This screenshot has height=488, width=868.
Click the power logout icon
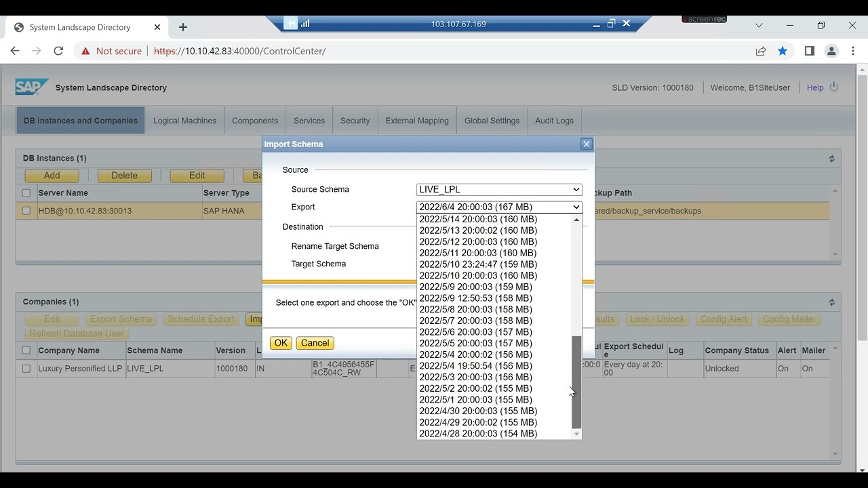[834, 87]
